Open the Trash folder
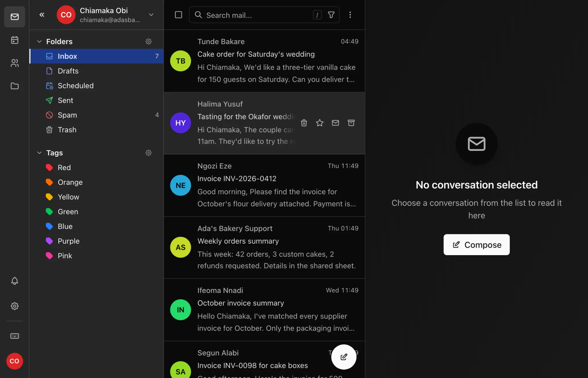Screen dimensions: 588x378 96,130
